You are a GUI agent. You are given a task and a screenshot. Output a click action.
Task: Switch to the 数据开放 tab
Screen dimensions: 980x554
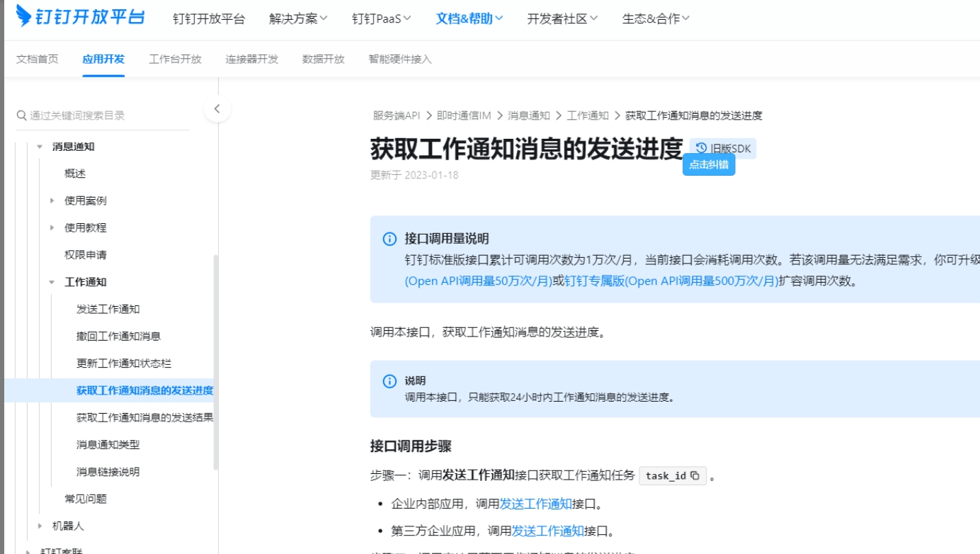click(324, 60)
